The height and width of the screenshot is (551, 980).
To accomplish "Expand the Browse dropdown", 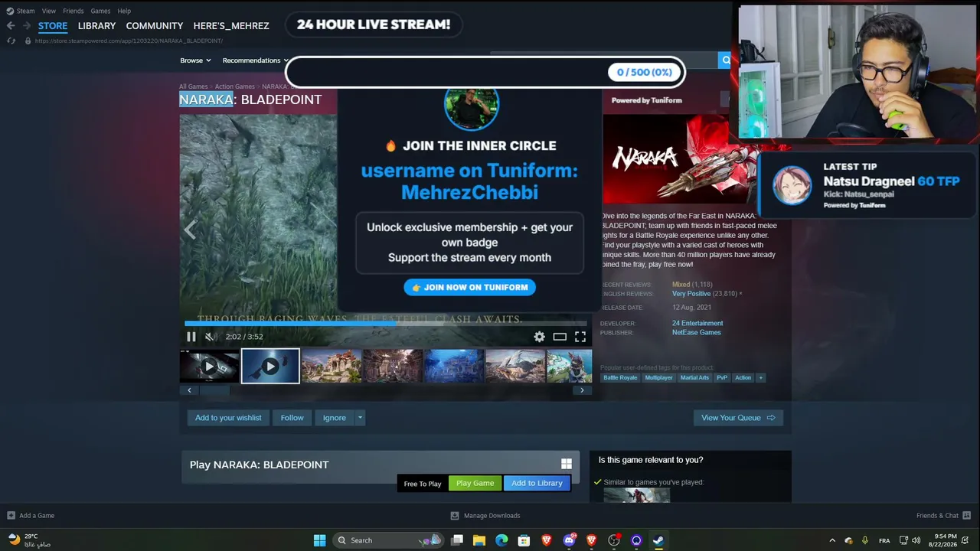I will 195,60.
